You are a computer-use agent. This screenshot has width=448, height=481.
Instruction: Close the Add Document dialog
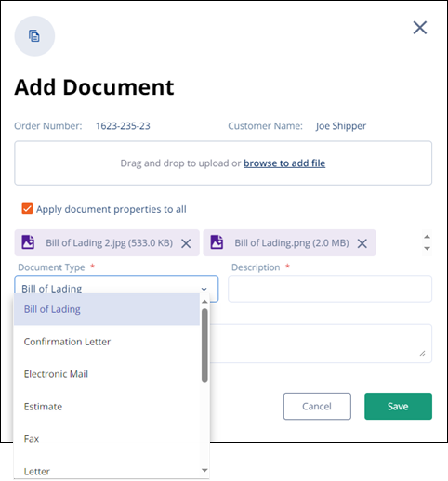[x=420, y=28]
